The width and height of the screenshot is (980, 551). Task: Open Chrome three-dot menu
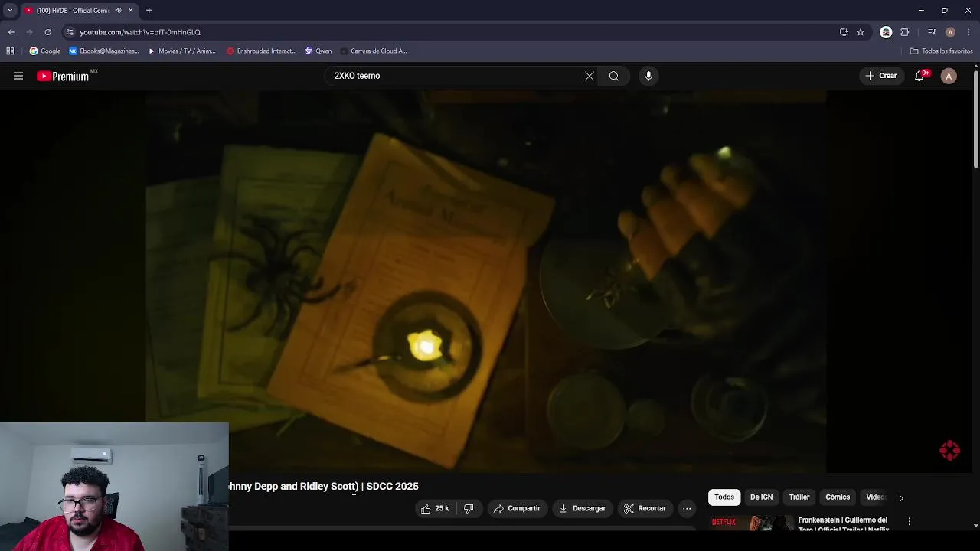pyautogui.click(x=969, y=32)
